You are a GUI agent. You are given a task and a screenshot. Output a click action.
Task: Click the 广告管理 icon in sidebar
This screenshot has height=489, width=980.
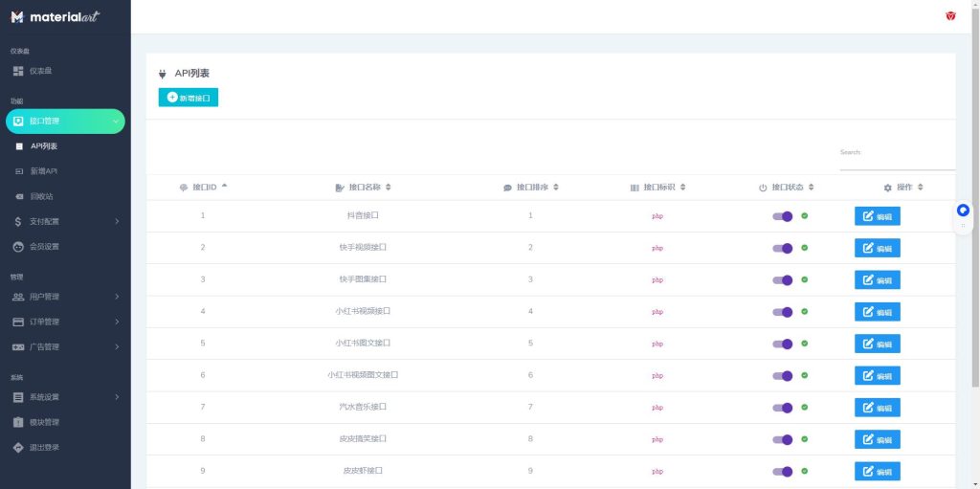click(x=18, y=347)
